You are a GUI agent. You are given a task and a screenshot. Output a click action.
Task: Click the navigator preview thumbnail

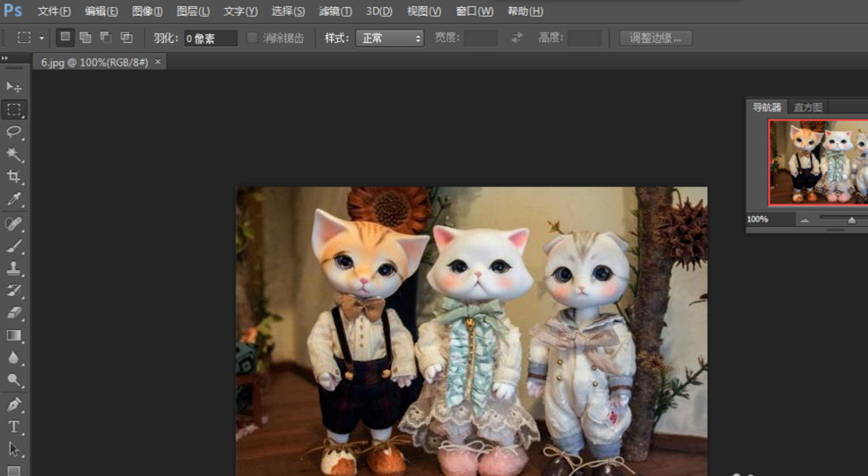818,162
